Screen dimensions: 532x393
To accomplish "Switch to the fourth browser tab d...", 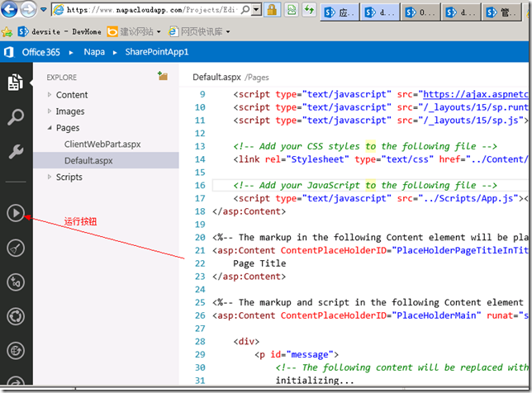I will point(461,12).
